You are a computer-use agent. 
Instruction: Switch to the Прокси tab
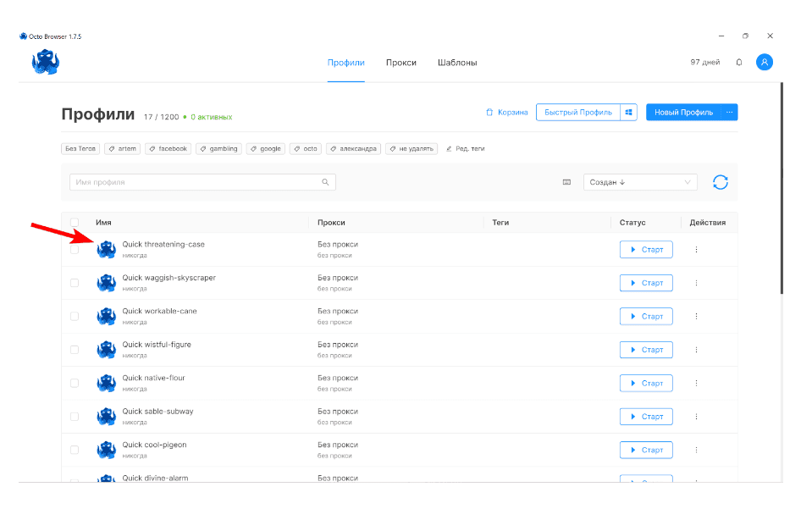click(x=400, y=62)
